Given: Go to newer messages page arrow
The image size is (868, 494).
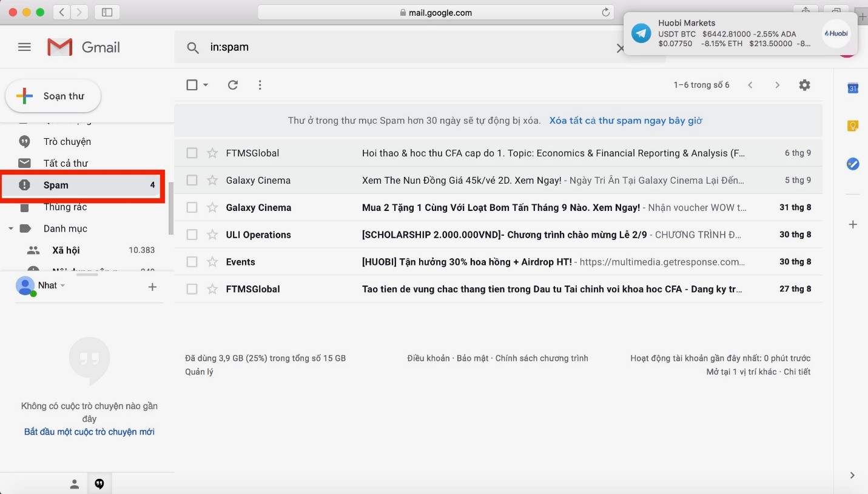Looking at the screenshot, I should coord(750,85).
